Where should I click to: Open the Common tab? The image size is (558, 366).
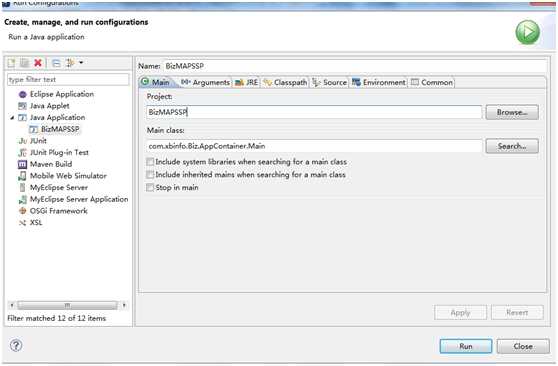(432, 82)
